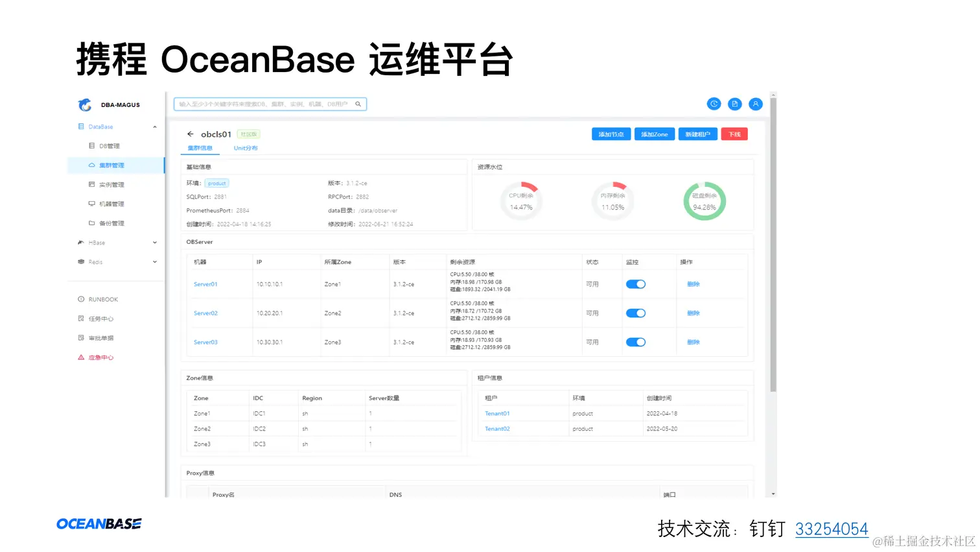The width and height of the screenshot is (980, 552).
Task: Click IDC2 cell in Zone信息 table
Action: [259, 429]
